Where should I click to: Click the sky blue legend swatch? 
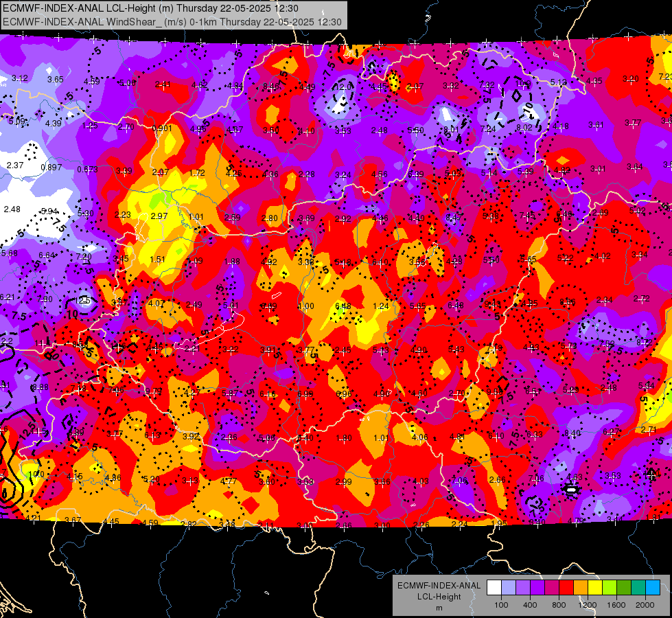click(653, 588)
